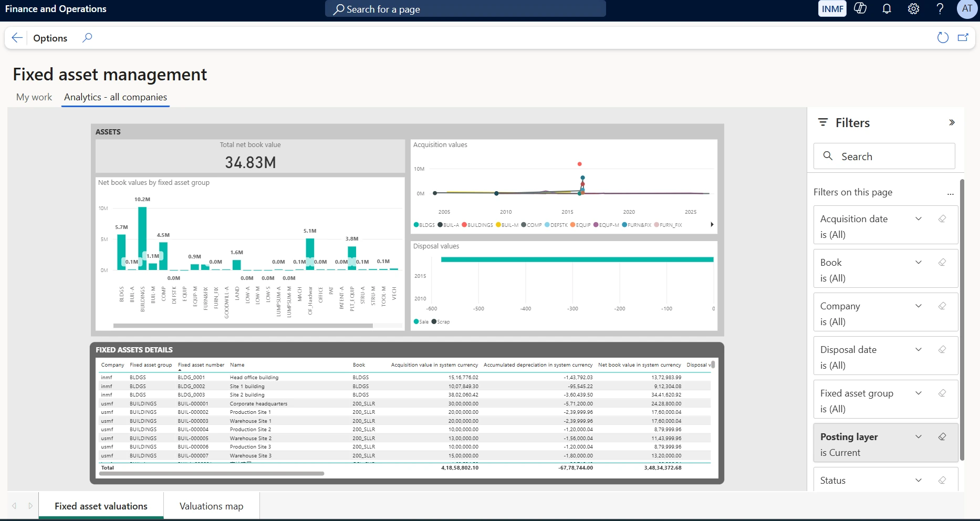Screen dimensions: 980x521
Task: Click the INMF company button
Action: coord(832,9)
